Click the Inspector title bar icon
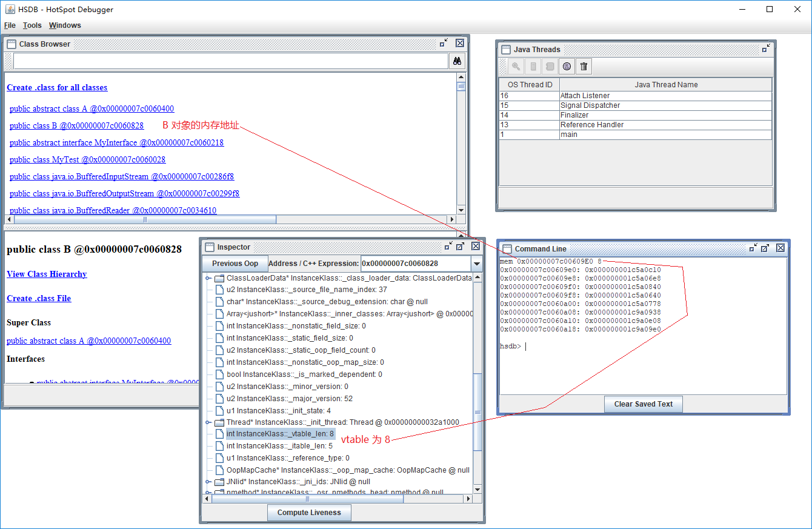Screen dimensions: 812x529 [210, 247]
